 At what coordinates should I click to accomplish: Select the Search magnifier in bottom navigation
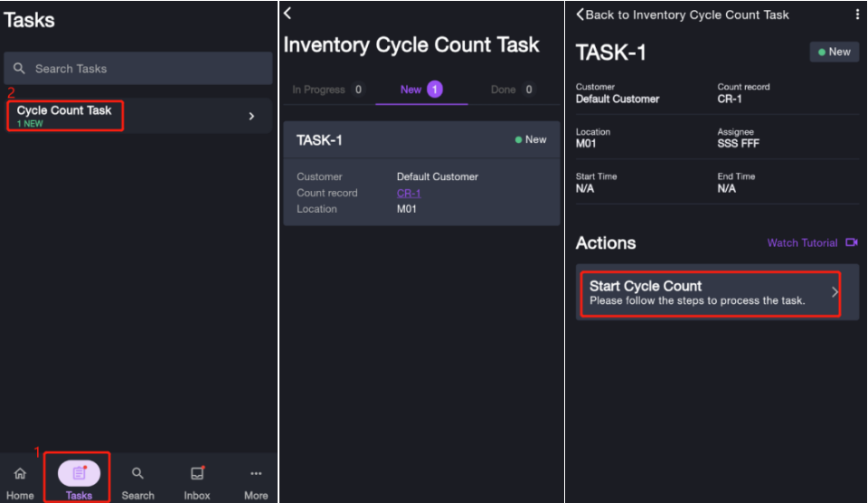pos(137,474)
